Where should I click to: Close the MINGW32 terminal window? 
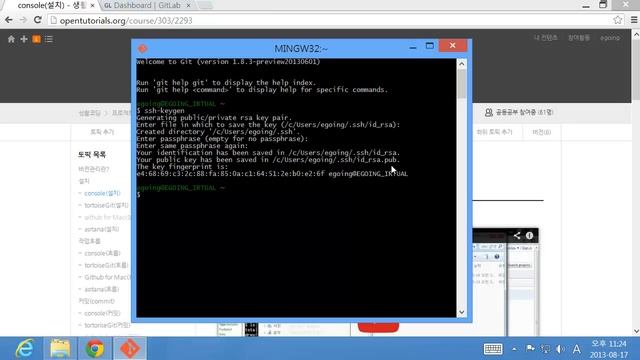coord(453,46)
